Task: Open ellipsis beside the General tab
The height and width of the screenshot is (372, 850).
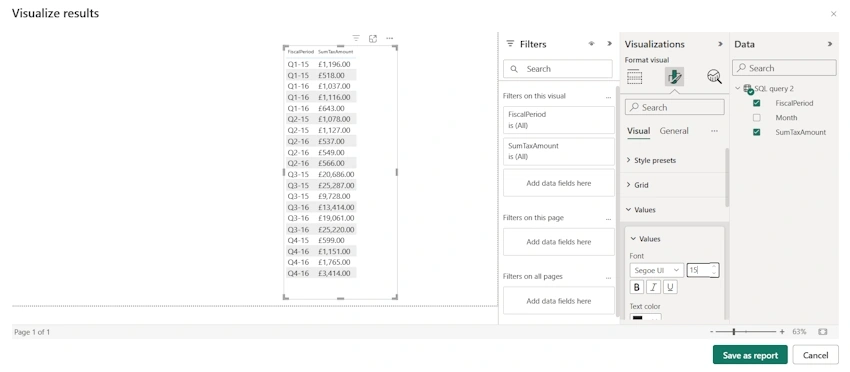Action: (714, 131)
